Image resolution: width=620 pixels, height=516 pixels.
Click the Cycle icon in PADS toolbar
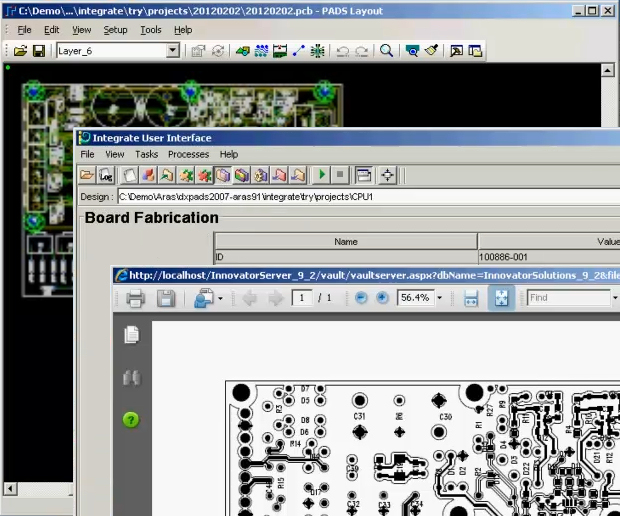point(217,51)
